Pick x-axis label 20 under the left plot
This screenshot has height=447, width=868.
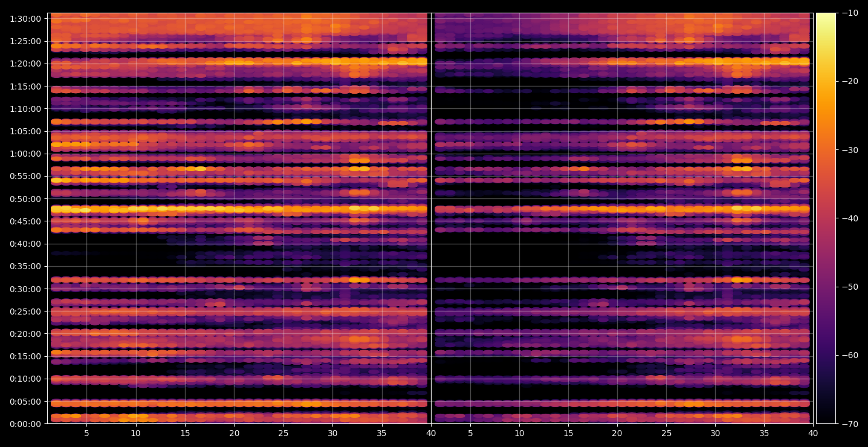(x=234, y=434)
